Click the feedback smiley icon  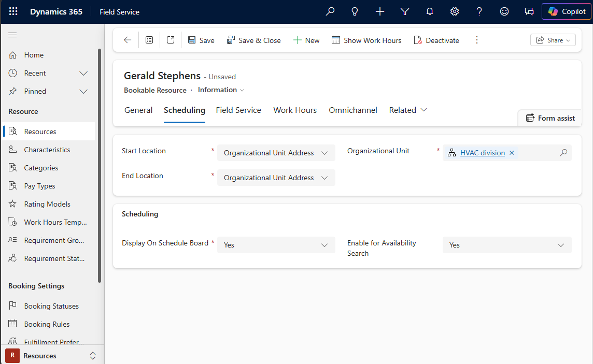coord(504,11)
